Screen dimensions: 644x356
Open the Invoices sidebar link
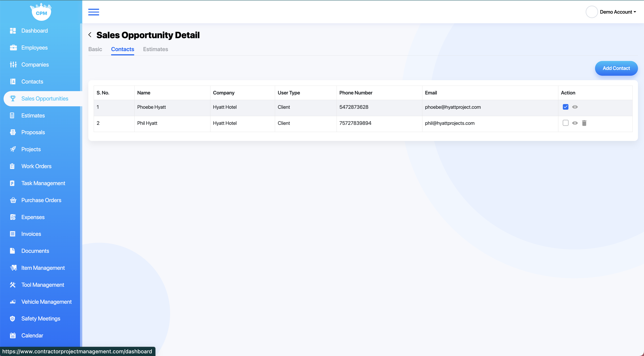point(31,234)
